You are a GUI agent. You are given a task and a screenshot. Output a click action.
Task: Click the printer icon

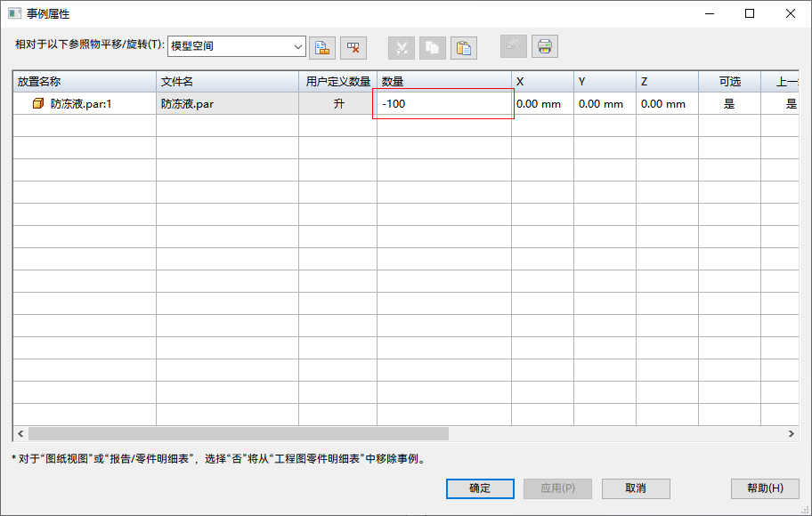(545, 46)
